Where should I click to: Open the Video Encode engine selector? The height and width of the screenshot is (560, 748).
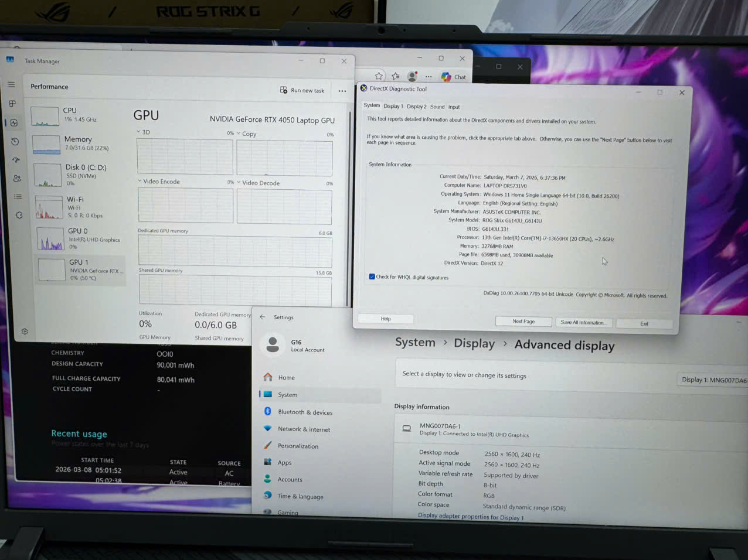pos(140,181)
